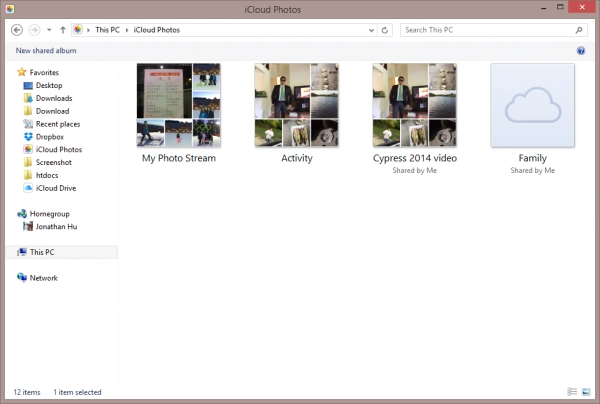Select Network in navigation pane
Screen dimensions: 600x404
point(44,278)
